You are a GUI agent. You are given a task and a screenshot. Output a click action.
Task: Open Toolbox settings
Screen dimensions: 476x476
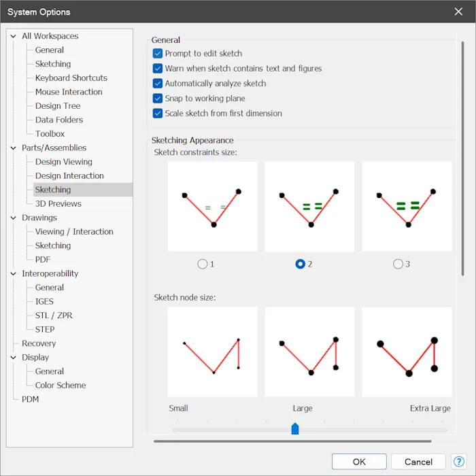(50, 133)
